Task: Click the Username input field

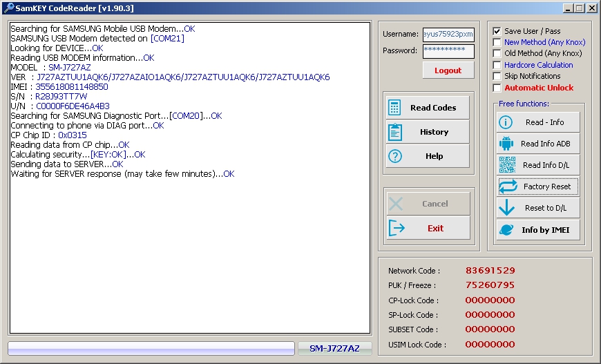Action: click(448, 34)
